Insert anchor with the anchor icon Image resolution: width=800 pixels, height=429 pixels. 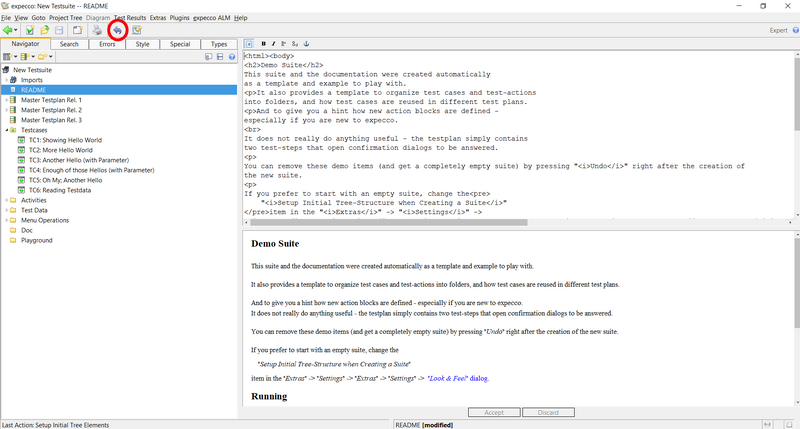[307, 44]
